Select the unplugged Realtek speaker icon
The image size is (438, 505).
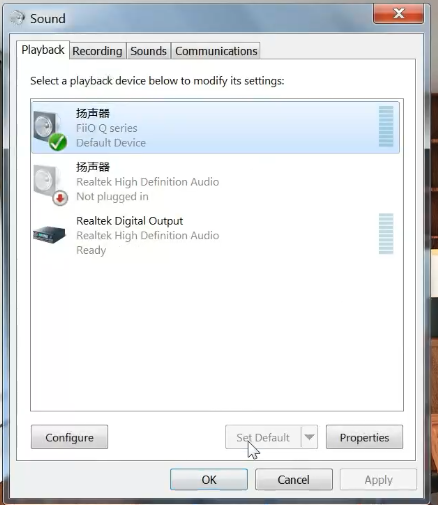pyautogui.click(x=51, y=184)
